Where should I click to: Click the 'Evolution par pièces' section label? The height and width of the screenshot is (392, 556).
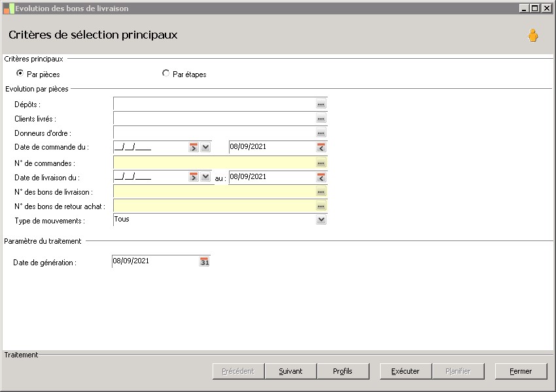37,89
